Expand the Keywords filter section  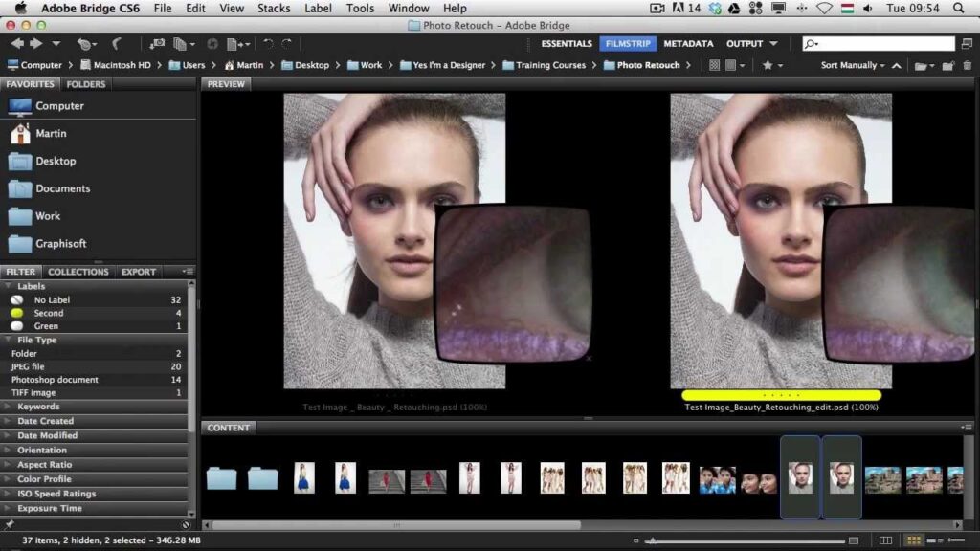click(x=38, y=407)
